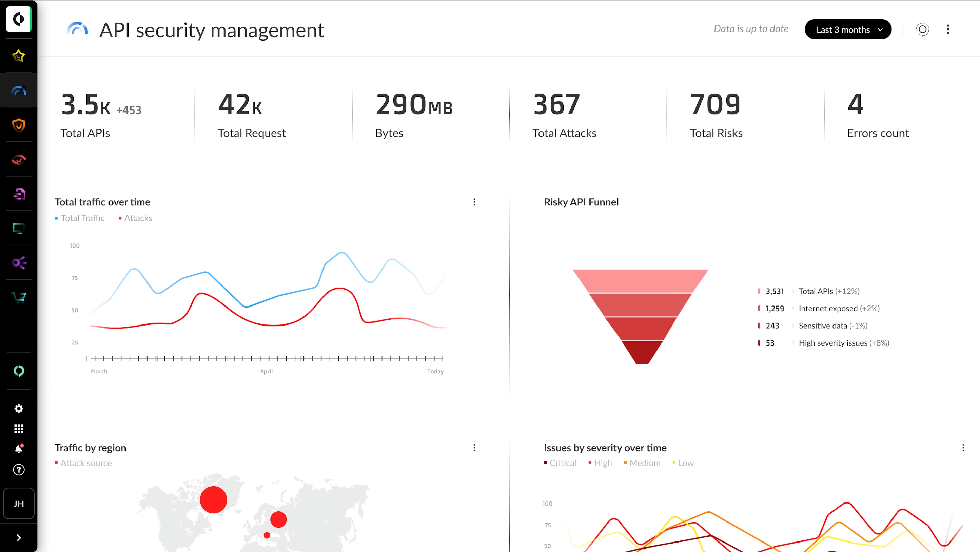Toggle Critical severity filter in issues chart

pyautogui.click(x=558, y=463)
